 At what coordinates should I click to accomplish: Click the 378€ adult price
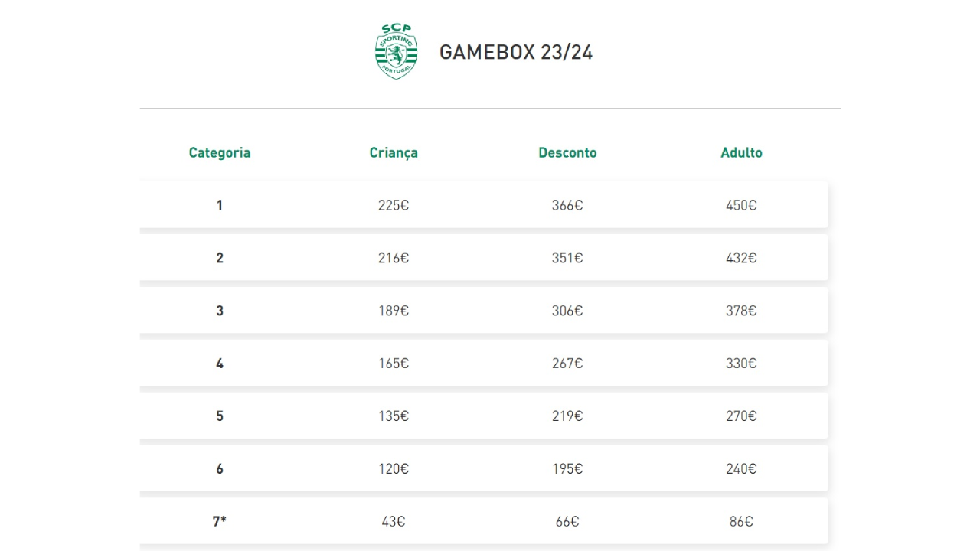point(741,311)
